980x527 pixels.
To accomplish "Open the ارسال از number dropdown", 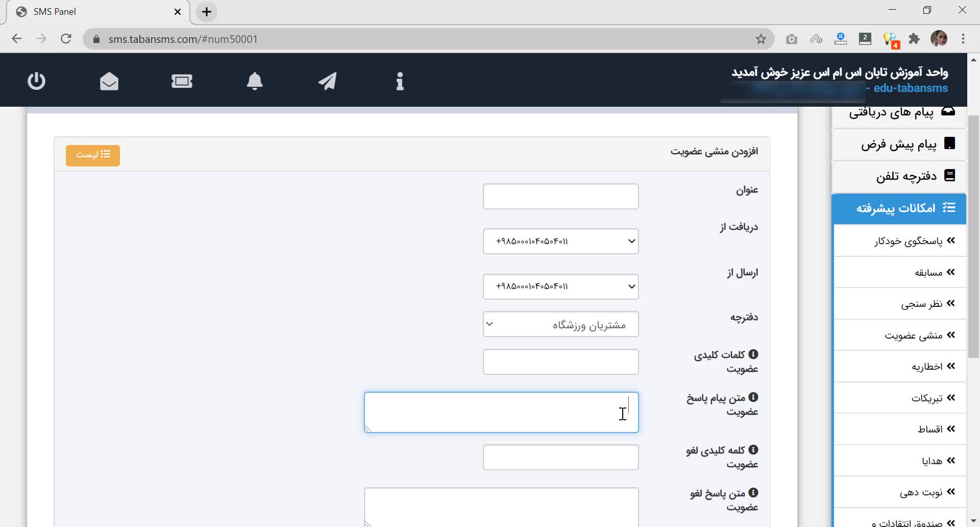I will [560, 286].
